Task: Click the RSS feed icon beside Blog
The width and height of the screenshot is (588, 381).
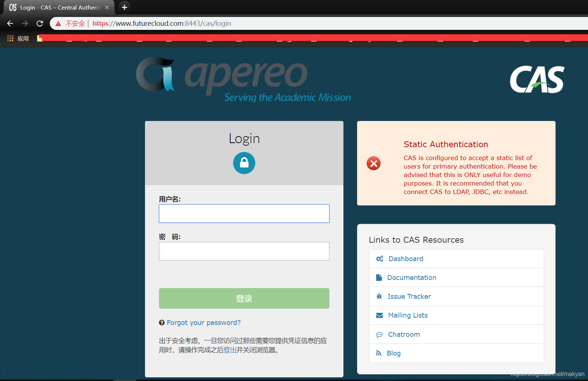Action: pyautogui.click(x=379, y=353)
